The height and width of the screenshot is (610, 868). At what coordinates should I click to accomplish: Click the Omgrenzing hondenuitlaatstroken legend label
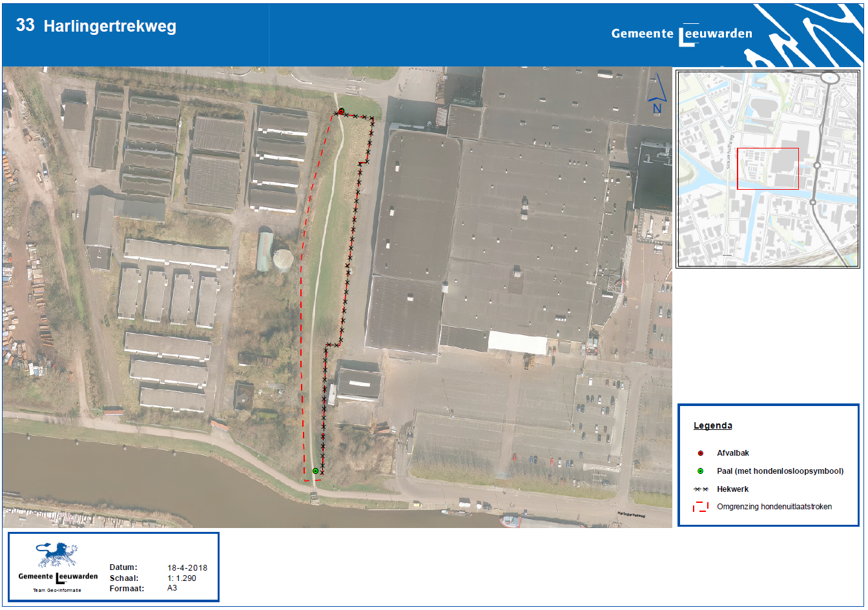774,507
